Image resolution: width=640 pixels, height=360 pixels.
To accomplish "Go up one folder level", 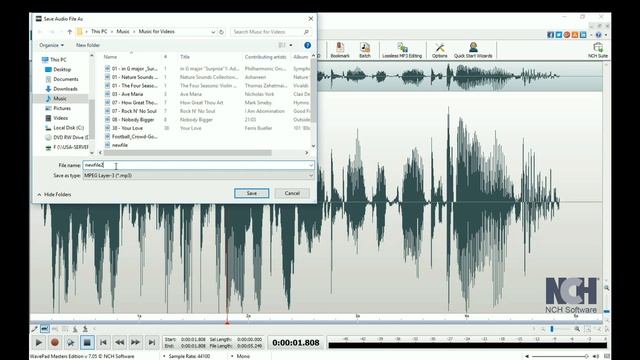I will pyautogui.click(x=69, y=31).
